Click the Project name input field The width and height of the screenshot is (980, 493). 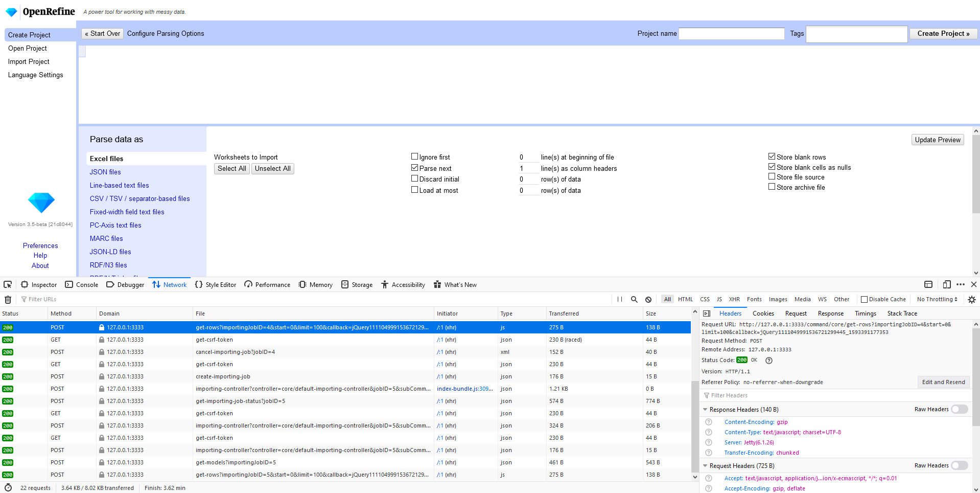(731, 33)
